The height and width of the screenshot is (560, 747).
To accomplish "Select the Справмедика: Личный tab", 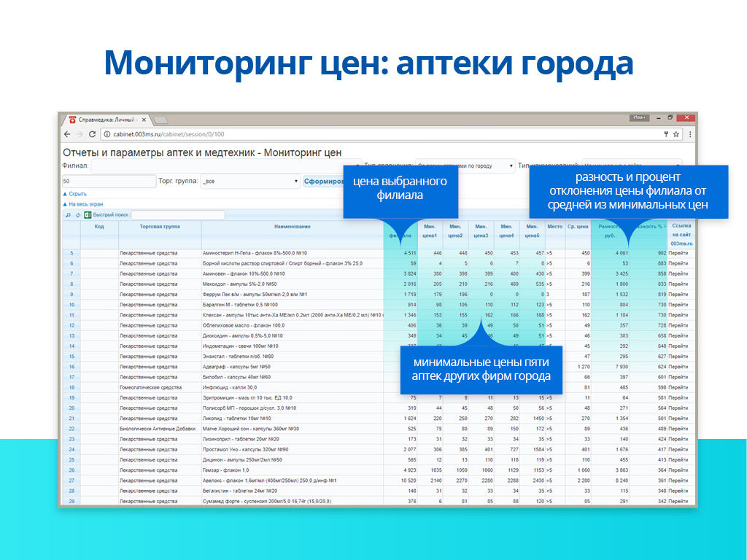I will (x=107, y=120).
